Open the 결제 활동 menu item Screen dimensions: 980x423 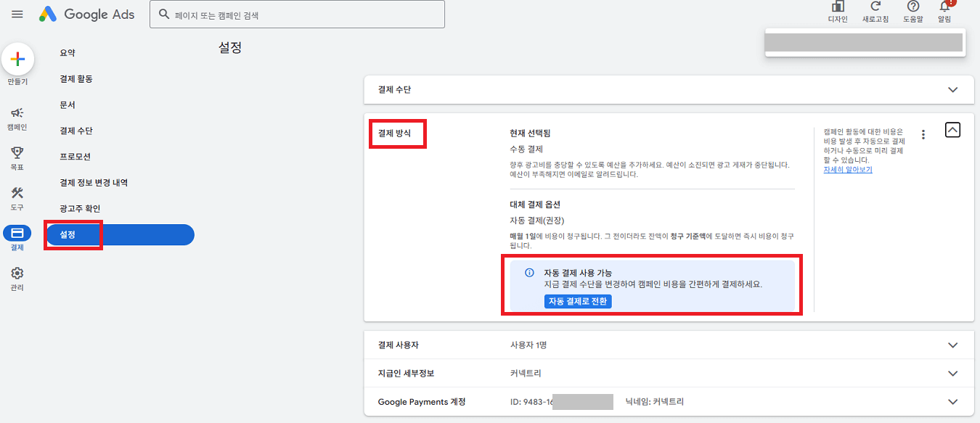pyautogui.click(x=76, y=79)
